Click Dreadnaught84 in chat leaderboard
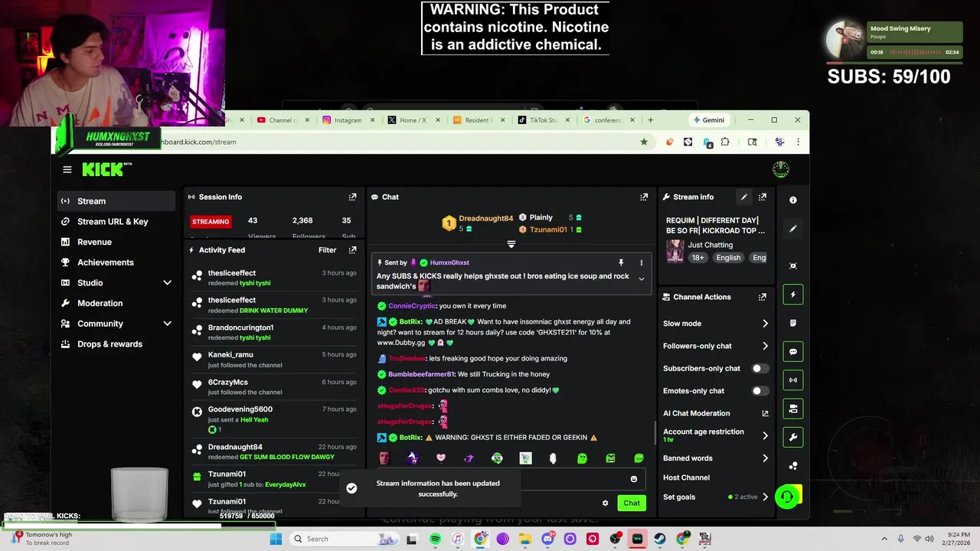Image resolution: width=980 pixels, height=551 pixels. click(485, 219)
